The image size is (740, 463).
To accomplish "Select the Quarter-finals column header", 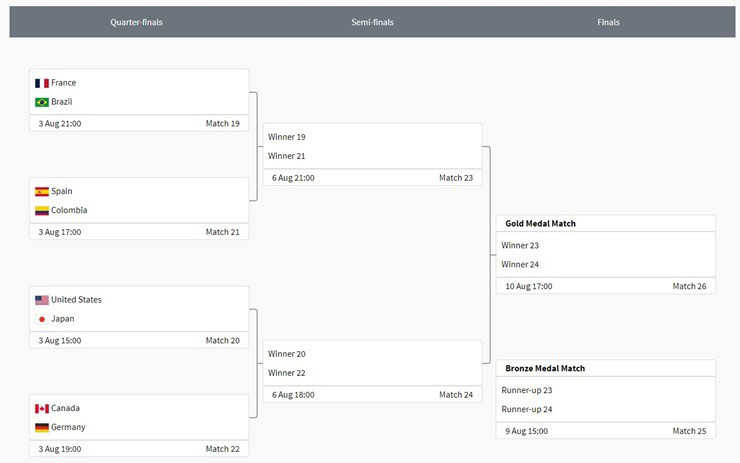I will pos(136,22).
